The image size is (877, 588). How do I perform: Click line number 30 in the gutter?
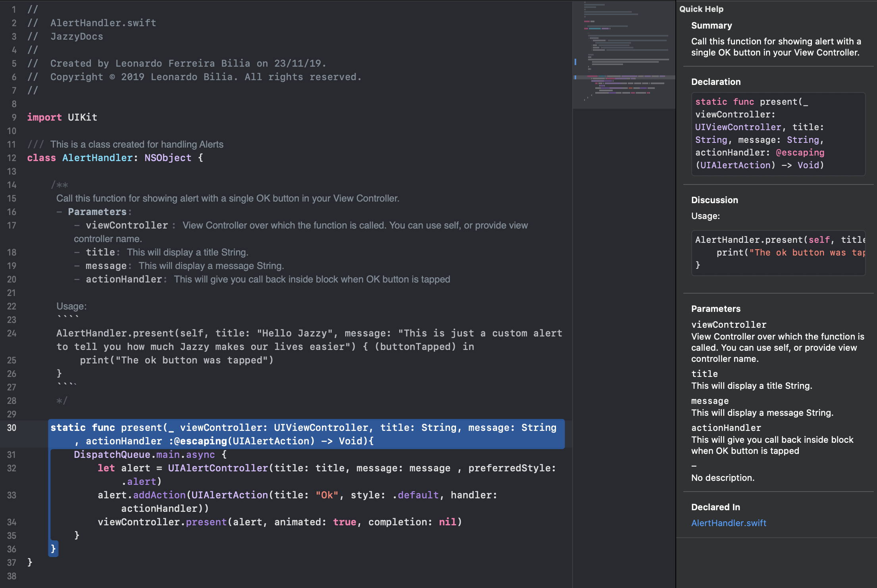12,428
